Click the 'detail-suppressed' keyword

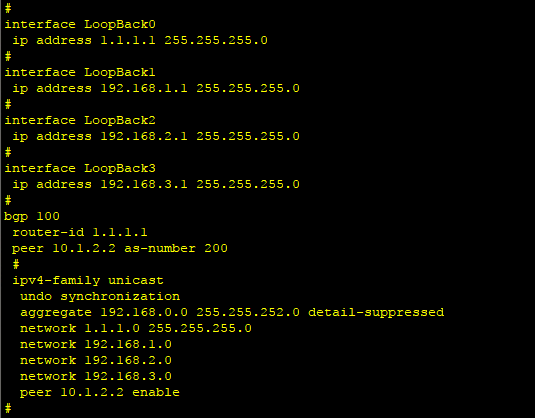376,313
